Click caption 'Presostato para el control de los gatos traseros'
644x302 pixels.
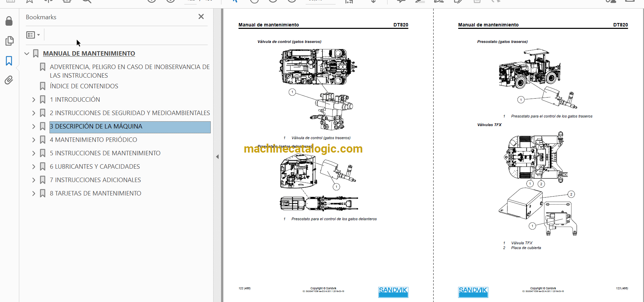pos(552,116)
